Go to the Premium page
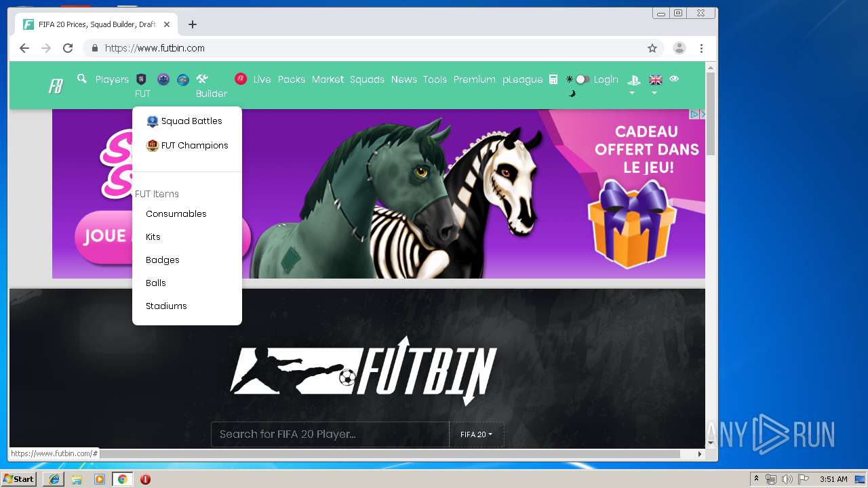The height and width of the screenshot is (488, 868). [x=474, y=79]
